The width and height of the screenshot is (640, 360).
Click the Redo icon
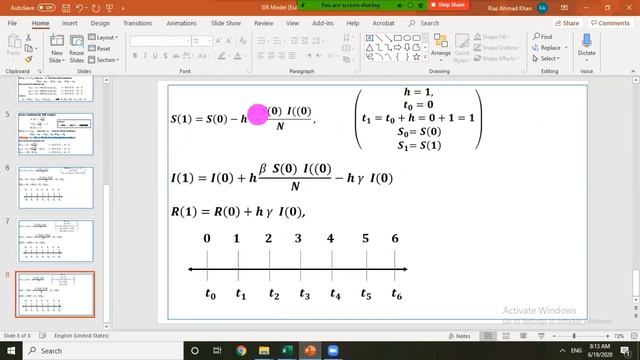[96, 8]
